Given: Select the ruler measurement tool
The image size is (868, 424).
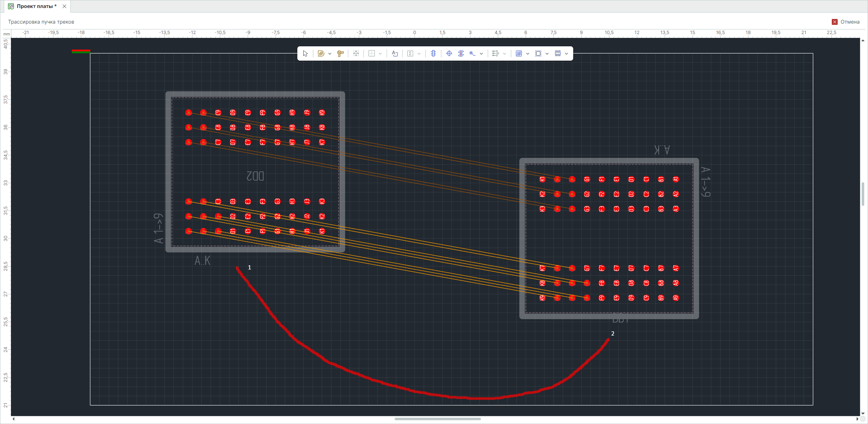Looking at the screenshot, I should point(340,53).
